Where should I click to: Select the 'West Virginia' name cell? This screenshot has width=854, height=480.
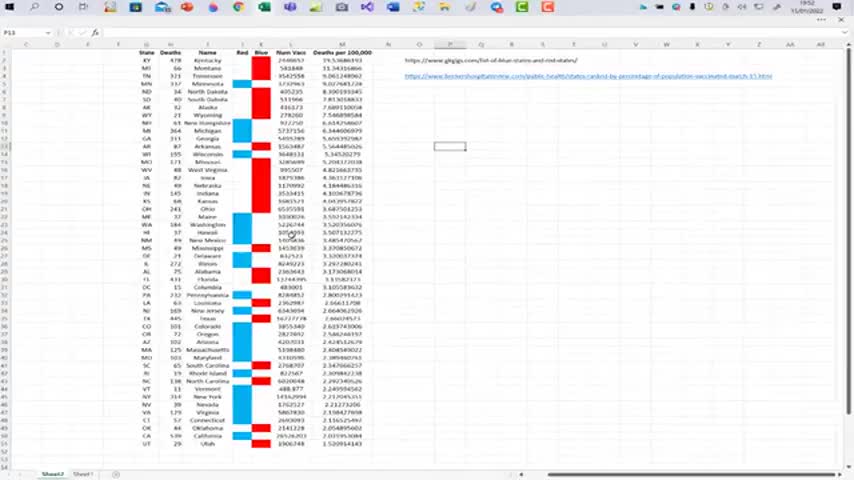click(x=208, y=170)
